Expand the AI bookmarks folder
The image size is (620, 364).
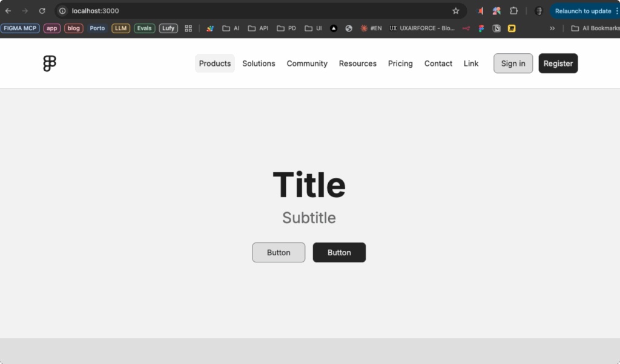[231, 28]
